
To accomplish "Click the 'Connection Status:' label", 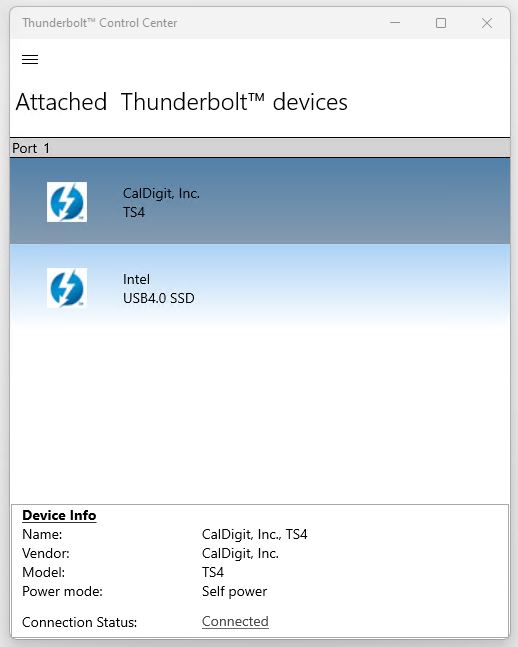I will [x=79, y=622].
